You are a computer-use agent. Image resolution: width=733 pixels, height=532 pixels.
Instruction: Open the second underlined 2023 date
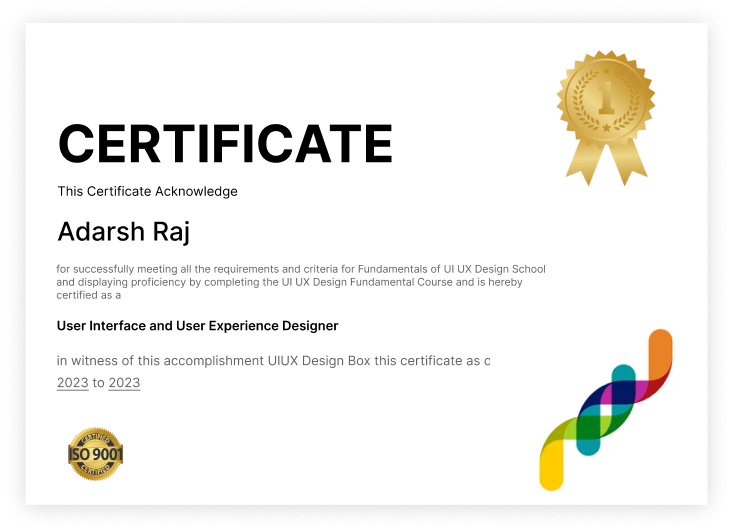(x=124, y=383)
